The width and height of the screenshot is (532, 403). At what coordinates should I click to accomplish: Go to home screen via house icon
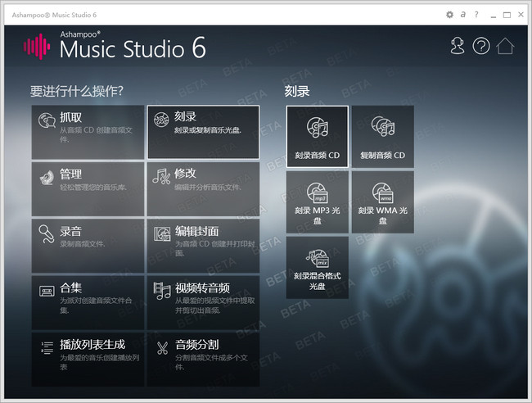[x=505, y=46]
